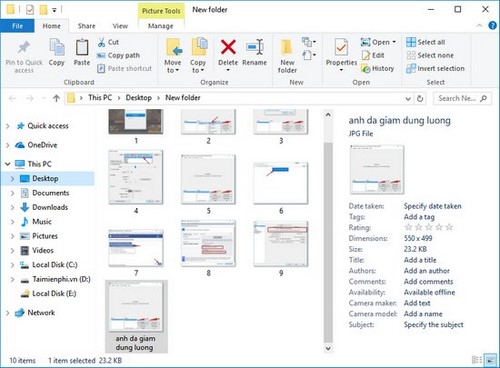Click the Up one level arrow
Image resolution: width=500 pixels, height=368 pixels.
point(56,98)
